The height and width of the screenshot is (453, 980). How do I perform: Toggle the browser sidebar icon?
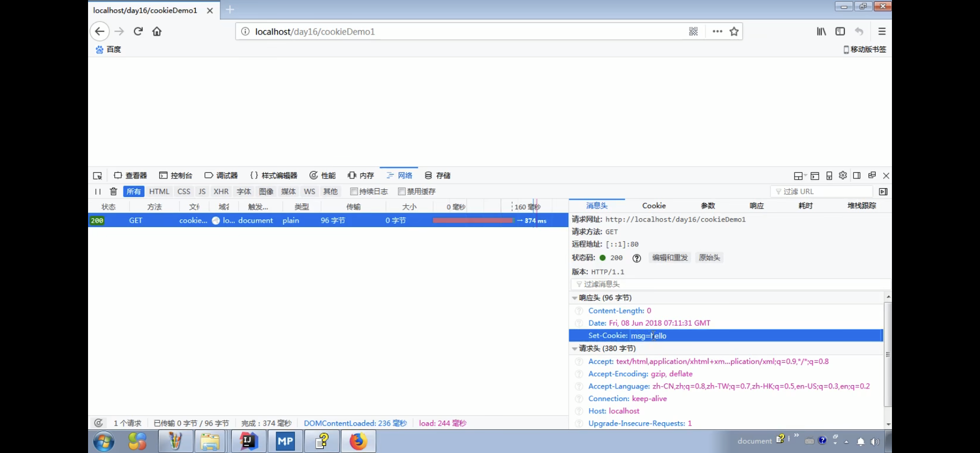point(840,32)
